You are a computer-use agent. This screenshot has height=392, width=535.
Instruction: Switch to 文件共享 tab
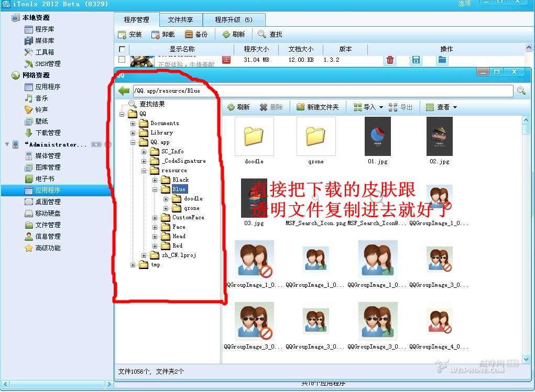180,20
